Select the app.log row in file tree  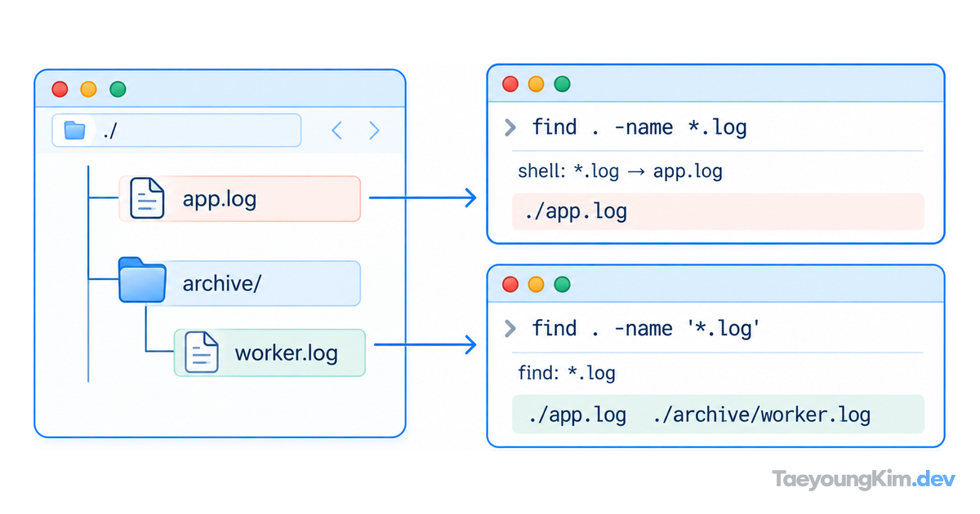(x=239, y=198)
